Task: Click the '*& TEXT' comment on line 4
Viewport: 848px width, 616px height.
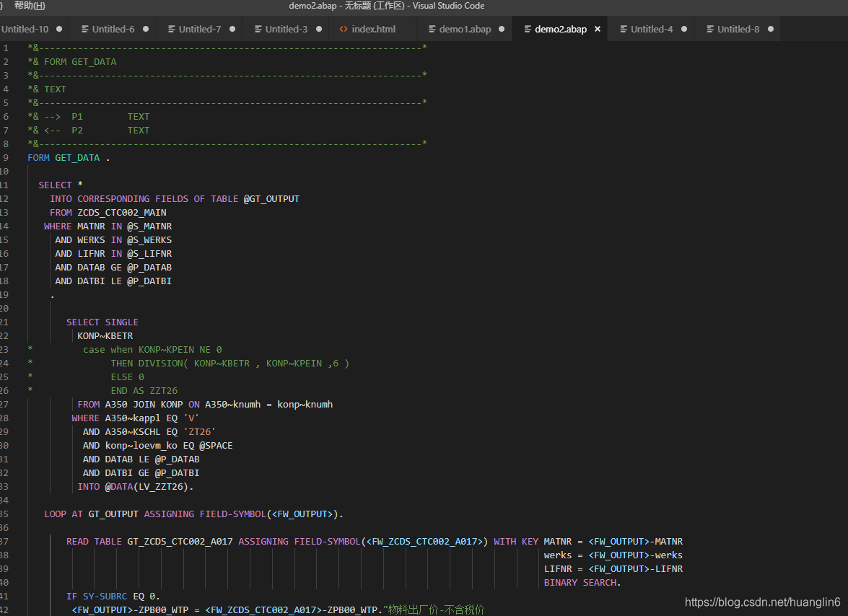Action: (x=47, y=89)
